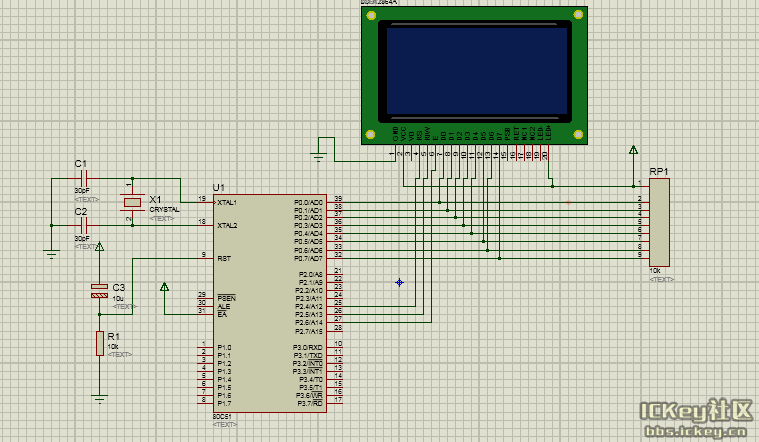Click the CRYSTAL value text

point(165,210)
